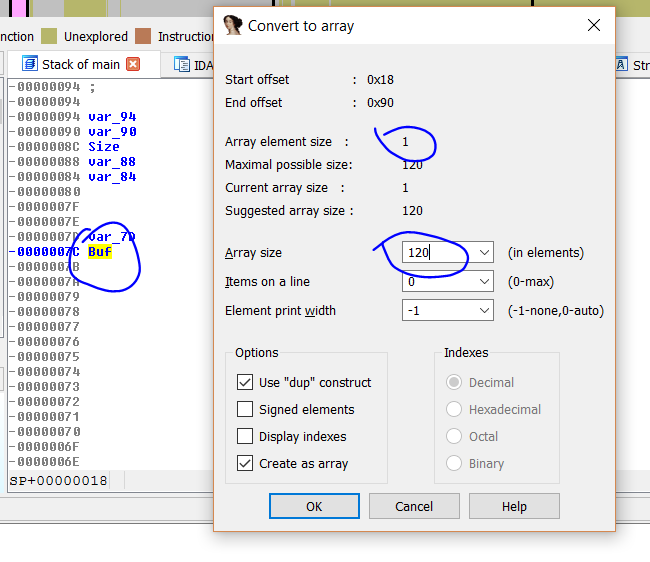Viewport: 650px width, 562px height.
Task: Select the Buf stack variable
Action: pyautogui.click(x=100, y=252)
